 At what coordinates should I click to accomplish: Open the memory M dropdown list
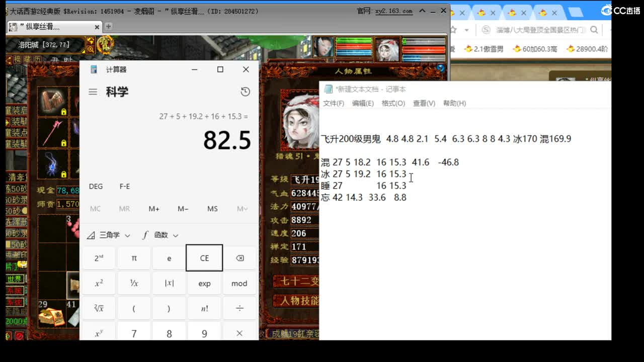click(x=242, y=209)
